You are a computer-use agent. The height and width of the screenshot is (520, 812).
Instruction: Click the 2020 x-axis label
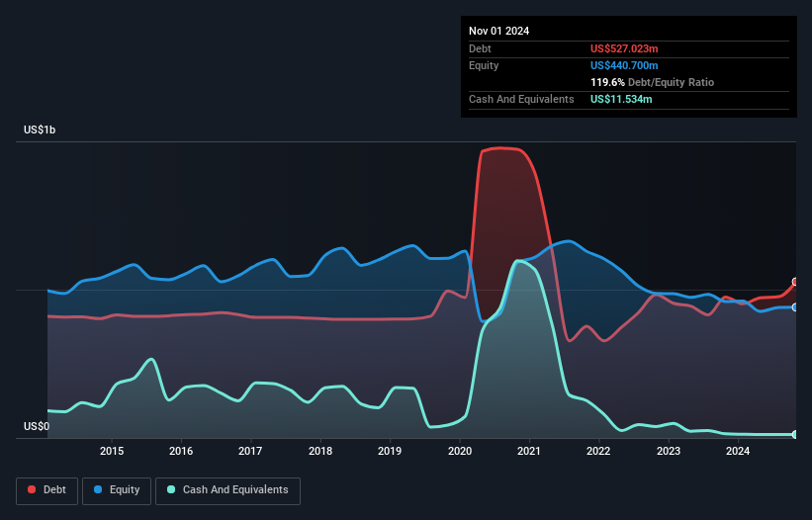point(460,451)
